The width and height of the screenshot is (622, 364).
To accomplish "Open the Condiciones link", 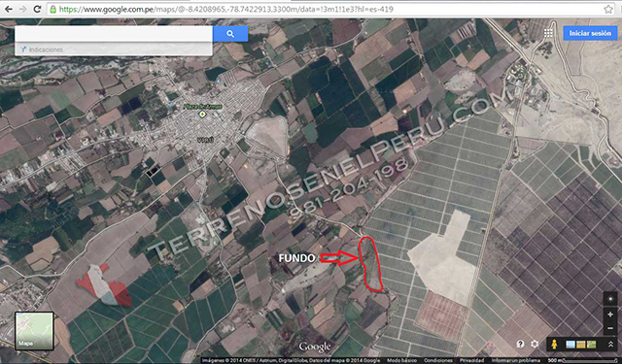I will [438, 360].
